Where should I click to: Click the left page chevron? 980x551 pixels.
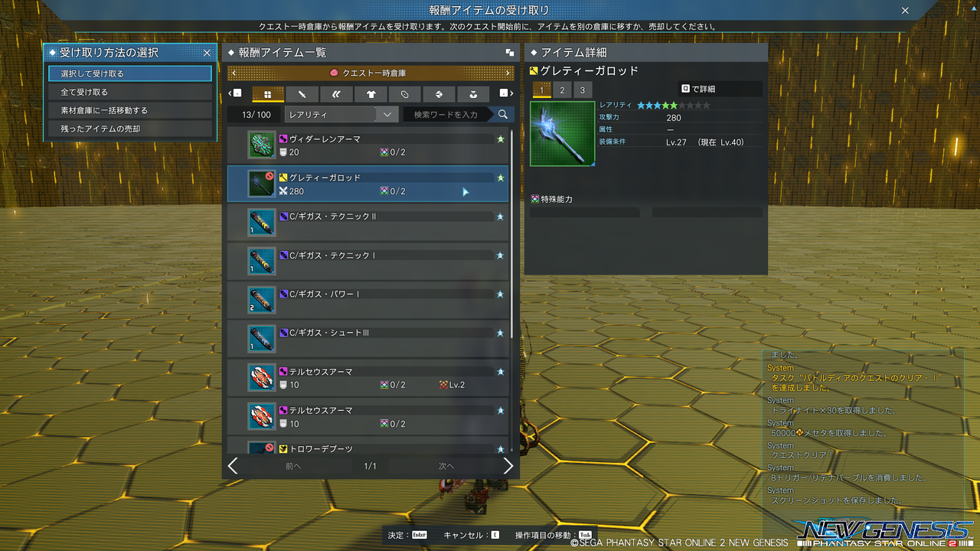pos(233,466)
